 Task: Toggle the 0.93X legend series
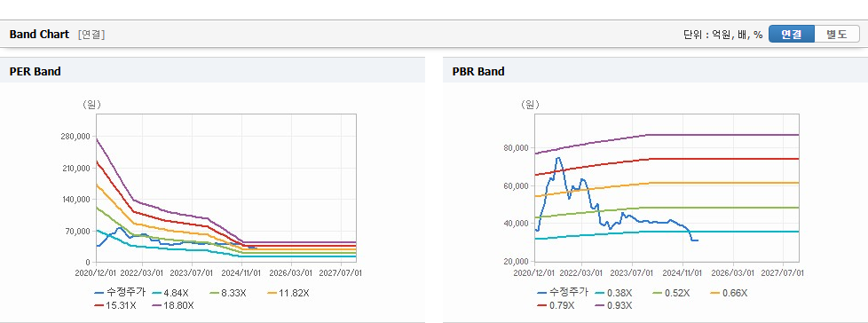[x=613, y=305]
